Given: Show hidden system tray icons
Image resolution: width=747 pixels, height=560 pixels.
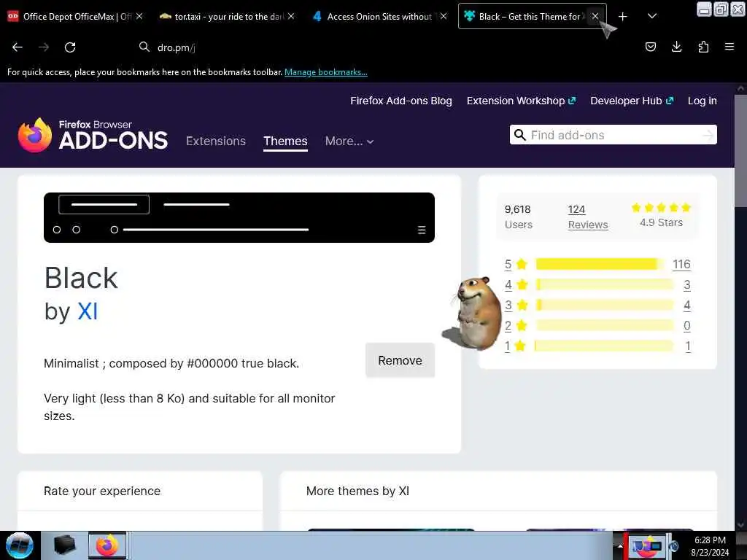Looking at the screenshot, I should click(620, 546).
